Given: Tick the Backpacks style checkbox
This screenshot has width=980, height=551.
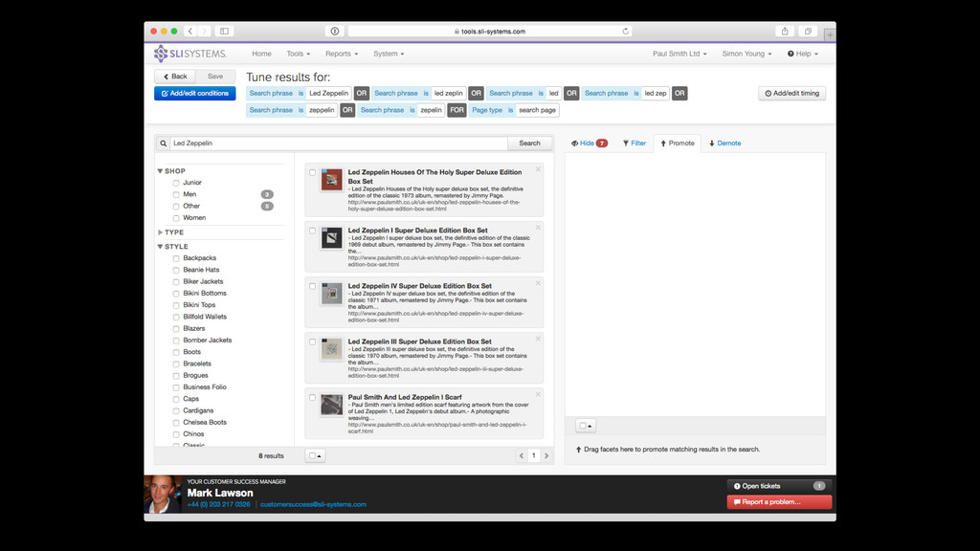Looking at the screenshot, I should click(176, 258).
